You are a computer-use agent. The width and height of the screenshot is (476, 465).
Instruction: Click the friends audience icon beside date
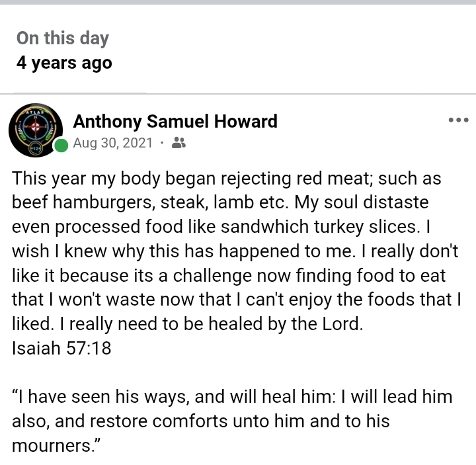(178, 143)
